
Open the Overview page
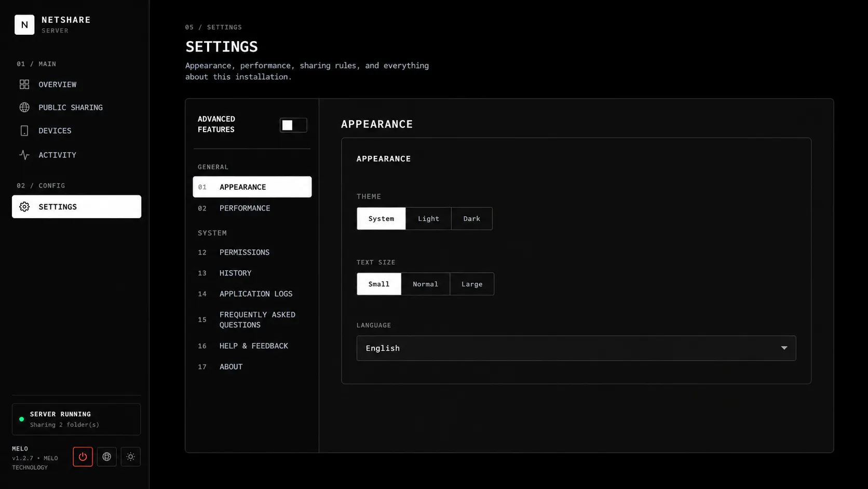(x=76, y=84)
